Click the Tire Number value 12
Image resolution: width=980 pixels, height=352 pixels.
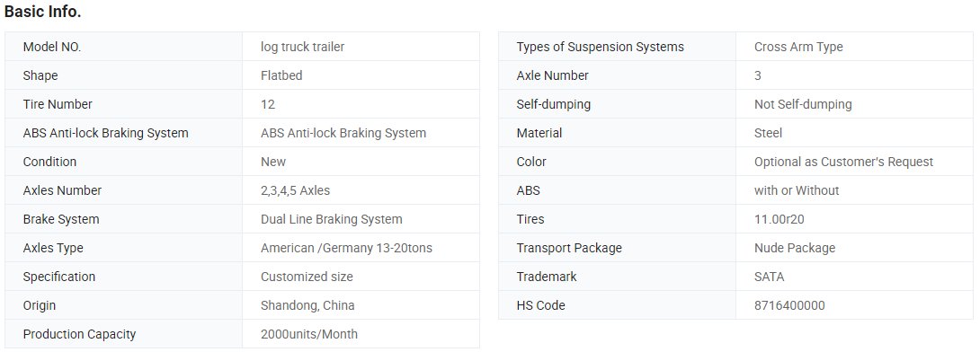pos(268,104)
